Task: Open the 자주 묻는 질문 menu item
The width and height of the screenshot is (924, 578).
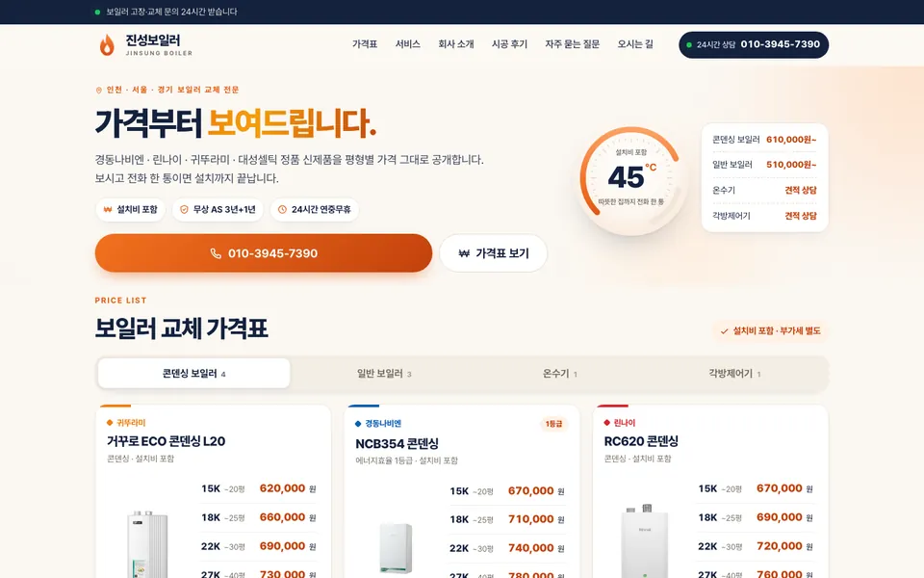Action: tap(572, 44)
